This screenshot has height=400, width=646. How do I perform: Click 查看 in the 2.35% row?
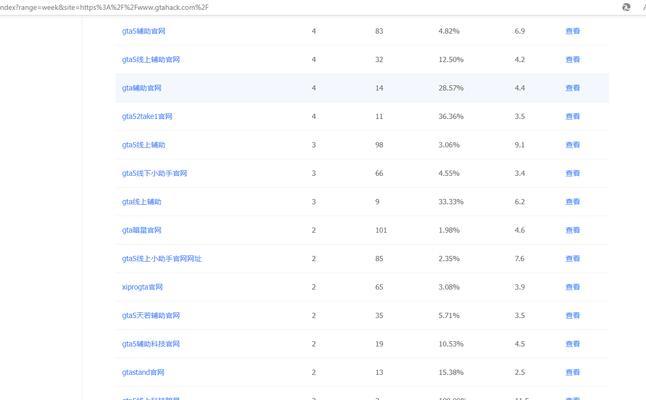[573, 258]
